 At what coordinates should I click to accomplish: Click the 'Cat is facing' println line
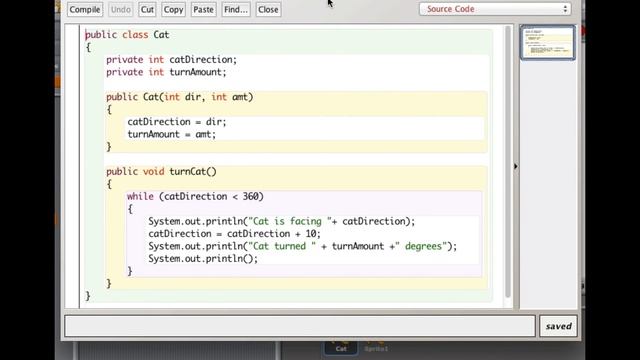point(282,222)
